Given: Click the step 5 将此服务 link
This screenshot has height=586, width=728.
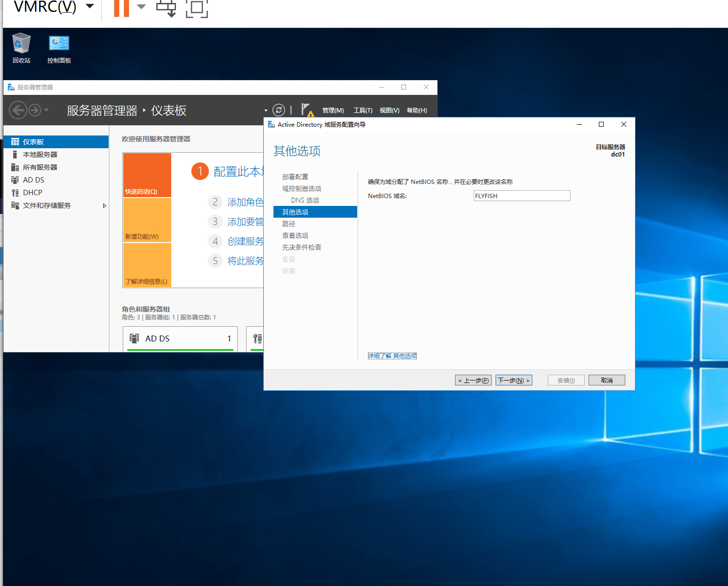Looking at the screenshot, I should pyautogui.click(x=245, y=261).
